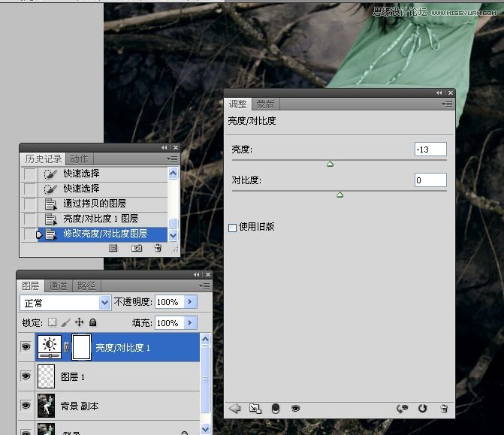Viewport: 504px width, 435px height.
Task: Set history brush source for 亮度/对比度 1 图层
Action: pyautogui.click(x=30, y=219)
